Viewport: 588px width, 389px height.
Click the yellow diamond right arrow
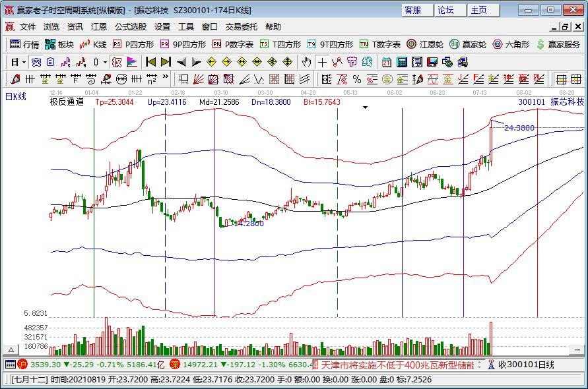(226, 62)
